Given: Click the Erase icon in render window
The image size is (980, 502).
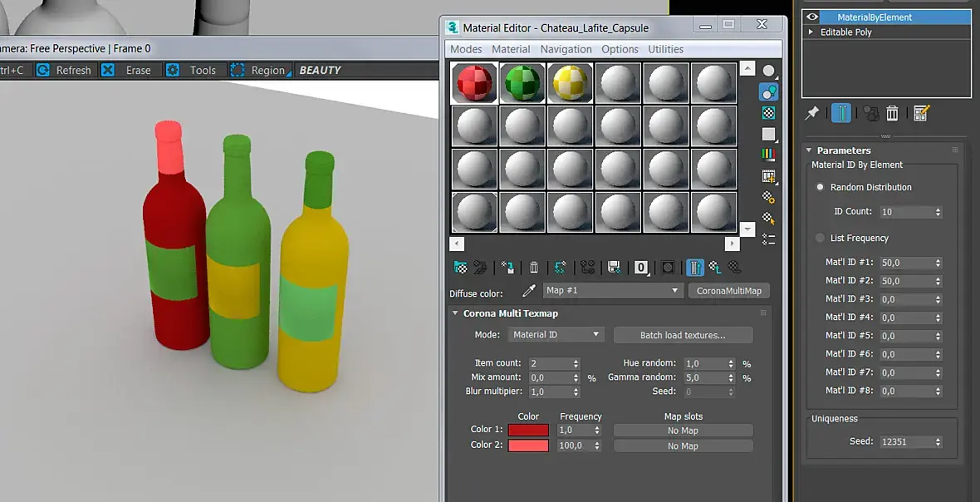Looking at the screenshot, I should (127, 70).
